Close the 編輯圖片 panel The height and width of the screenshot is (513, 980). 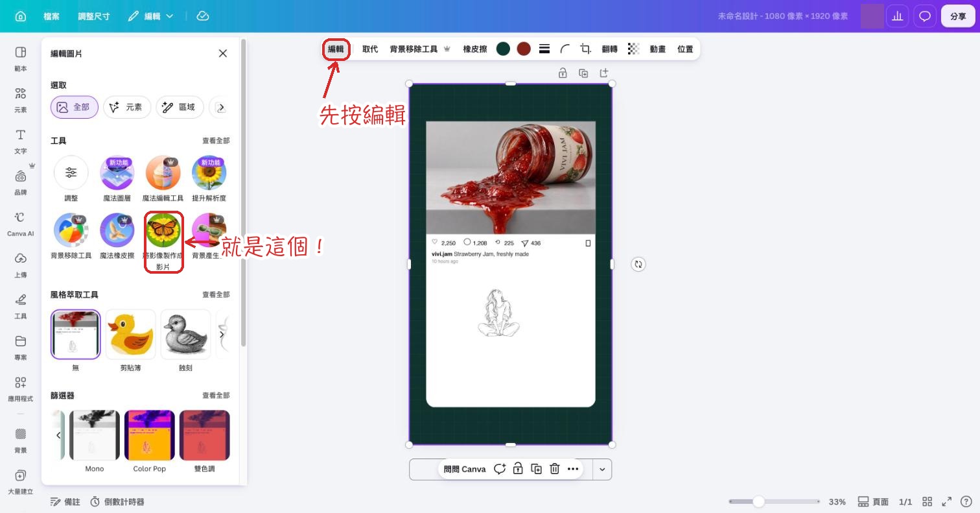223,53
